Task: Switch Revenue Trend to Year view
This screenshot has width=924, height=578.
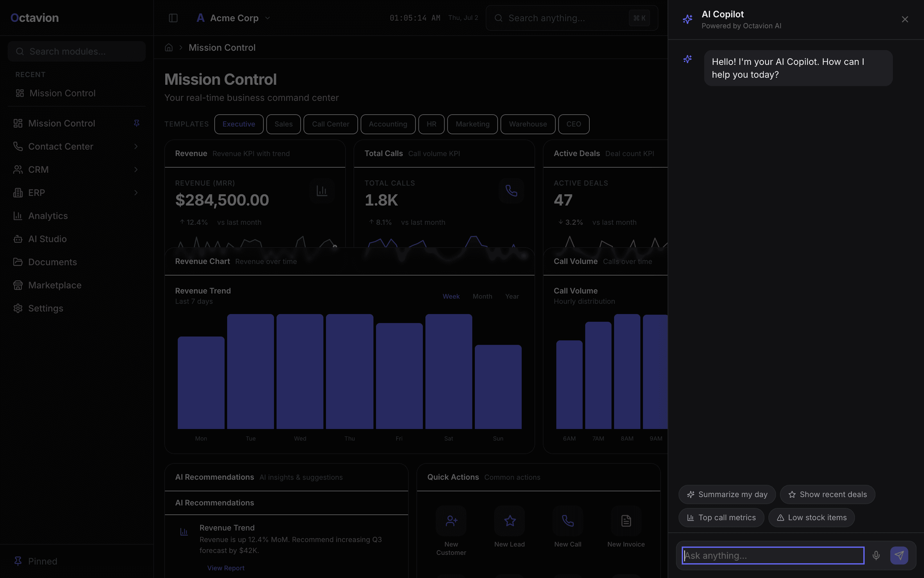Action: point(512,296)
